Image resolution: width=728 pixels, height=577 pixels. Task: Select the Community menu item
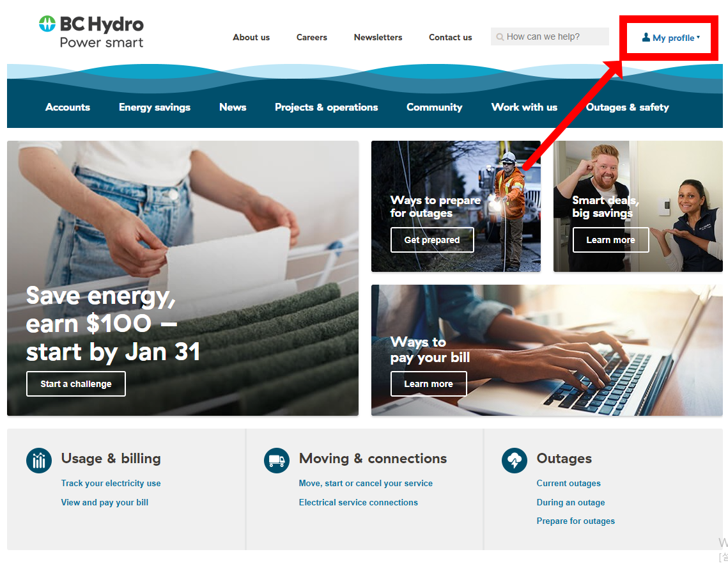(x=435, y=107)
